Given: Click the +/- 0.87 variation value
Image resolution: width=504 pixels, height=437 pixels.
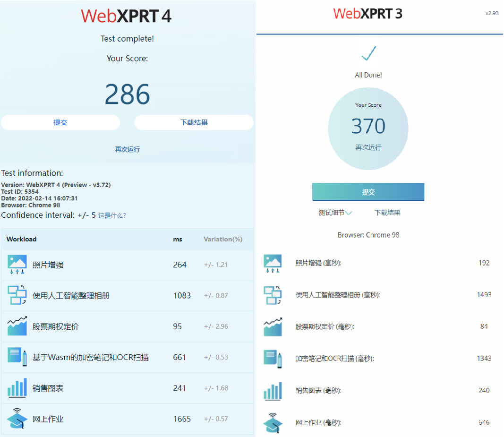Looking at the screenshot, I should [x=216, y=296].
